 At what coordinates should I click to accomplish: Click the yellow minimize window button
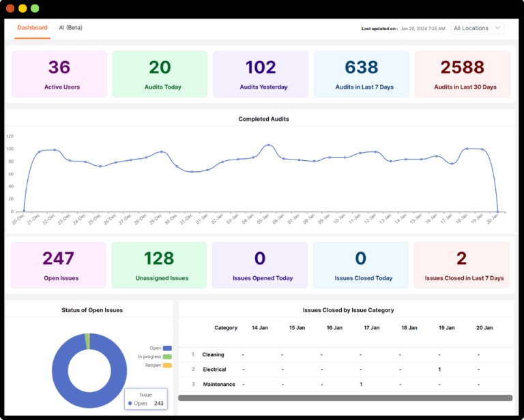click(23, 8)
